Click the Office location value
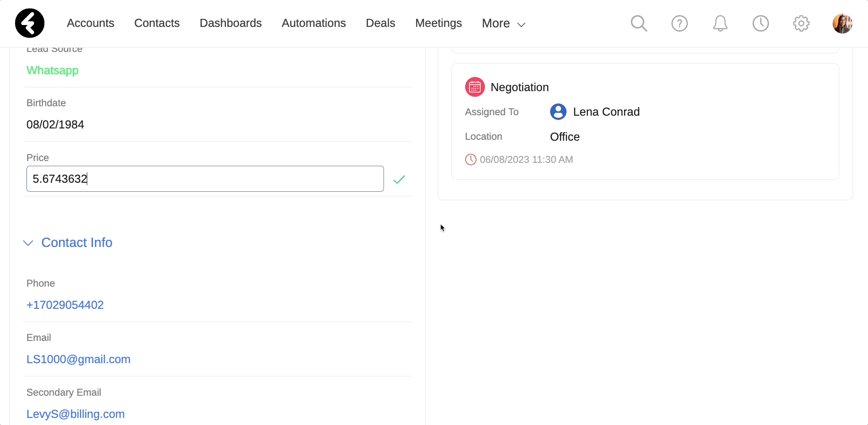This screenshot has width=868, height=425. pyautogui.click(x=565, y=137)
